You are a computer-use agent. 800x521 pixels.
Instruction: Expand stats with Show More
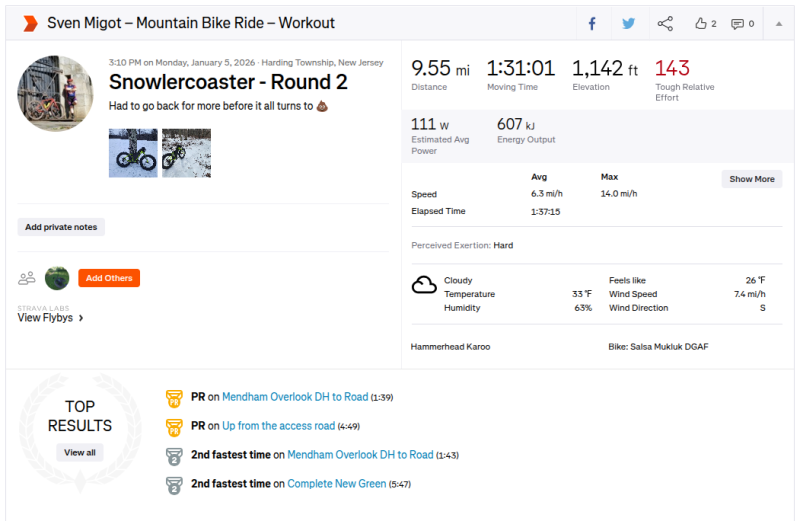[x=751, y=179]
